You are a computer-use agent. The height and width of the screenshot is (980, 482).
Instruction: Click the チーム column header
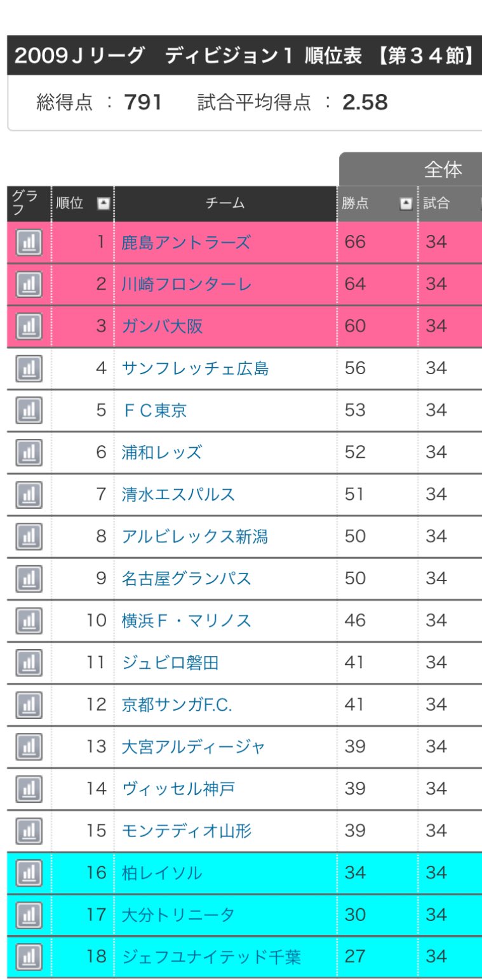pyautogui.click(x=225, y=204)
